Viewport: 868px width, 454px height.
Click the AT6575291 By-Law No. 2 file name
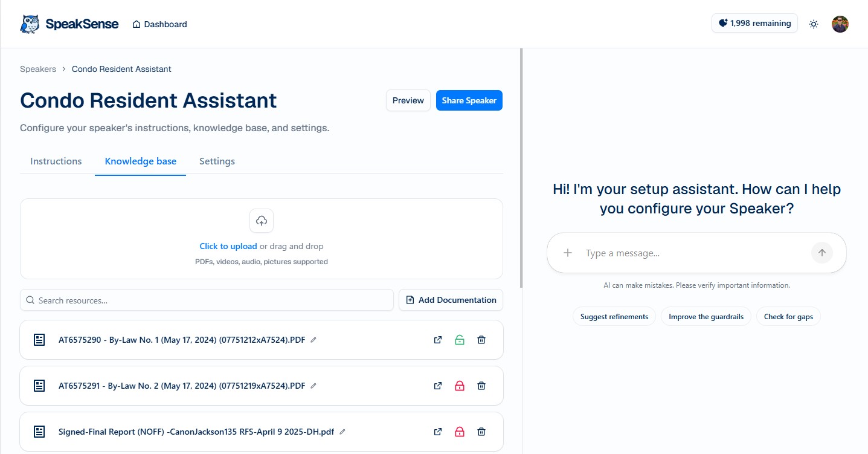click(182, 386)
